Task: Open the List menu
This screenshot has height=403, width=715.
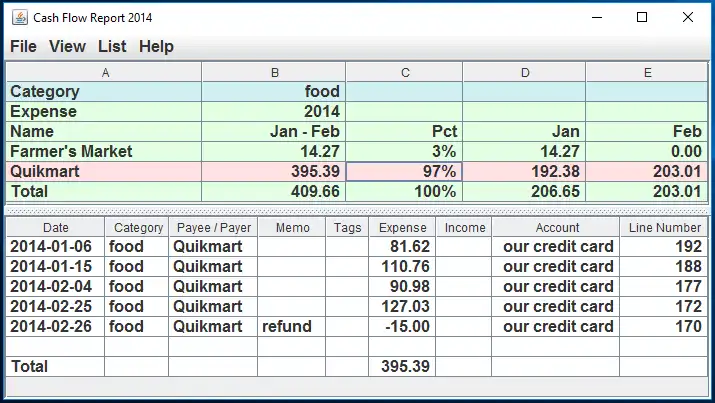Action: point(112,46)
